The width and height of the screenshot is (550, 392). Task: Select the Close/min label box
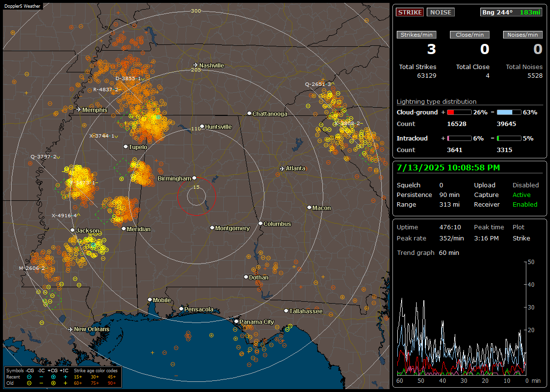pos(470,35)
